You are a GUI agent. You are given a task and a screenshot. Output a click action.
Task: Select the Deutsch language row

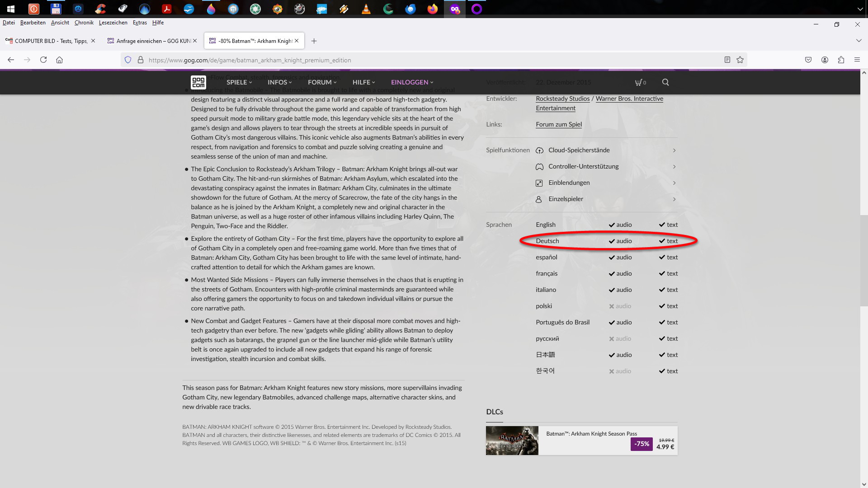(x=607, y=241)
